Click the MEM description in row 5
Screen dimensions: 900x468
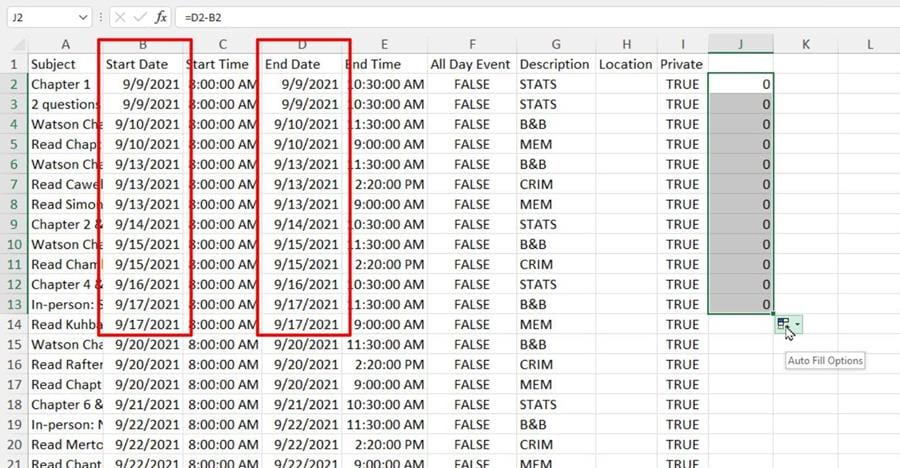pyautogui.click(x=556, y=144)
